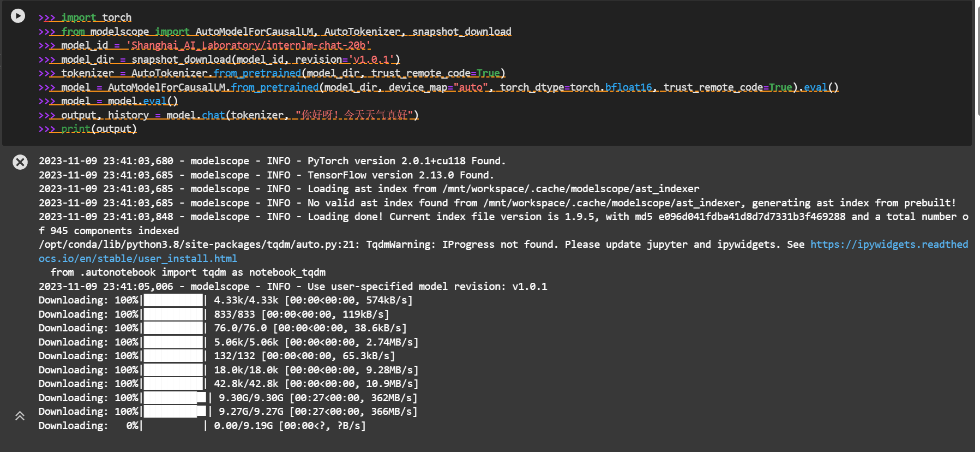Click the empty 0% progress bar for 9.19G
Viewport: 980px width, 452px height.
point(173,426)
